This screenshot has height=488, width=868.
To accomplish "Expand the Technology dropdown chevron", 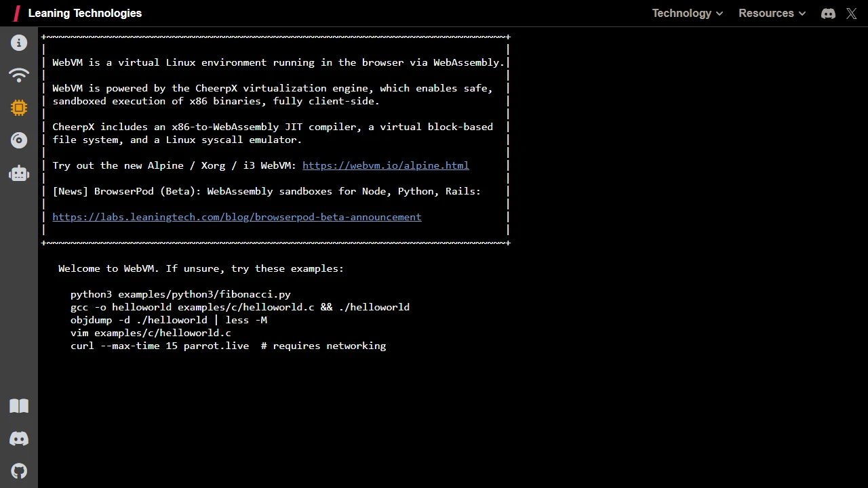I will click(x=719, y=13).
